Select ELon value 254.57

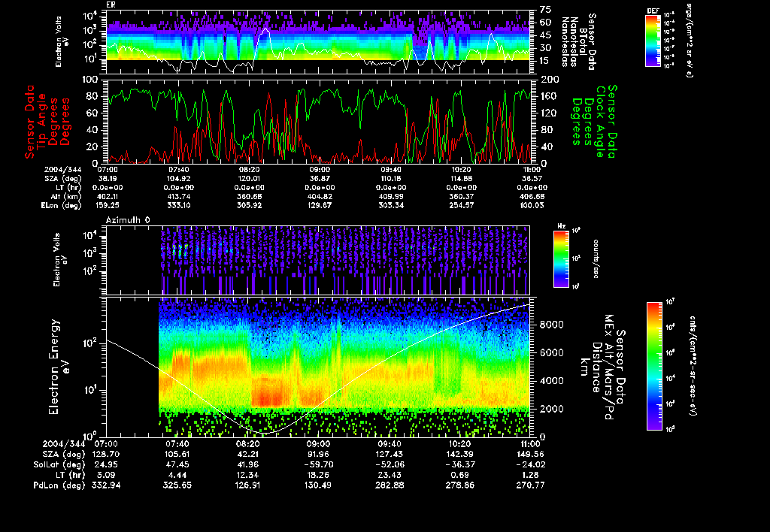(x=461, y=206)
